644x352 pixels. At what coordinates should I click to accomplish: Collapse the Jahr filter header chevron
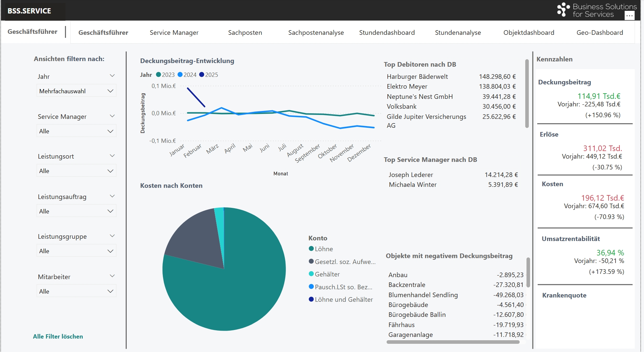pyautogui.click(x=112, y=76)
